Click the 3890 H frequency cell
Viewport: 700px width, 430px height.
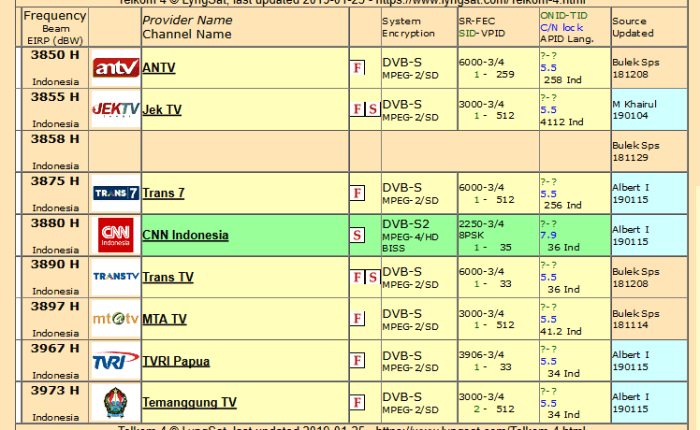[x=55, y=277]
